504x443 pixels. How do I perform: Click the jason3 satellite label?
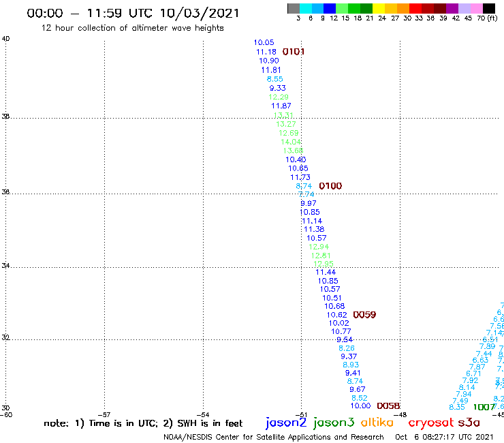(x=334, y=423)
